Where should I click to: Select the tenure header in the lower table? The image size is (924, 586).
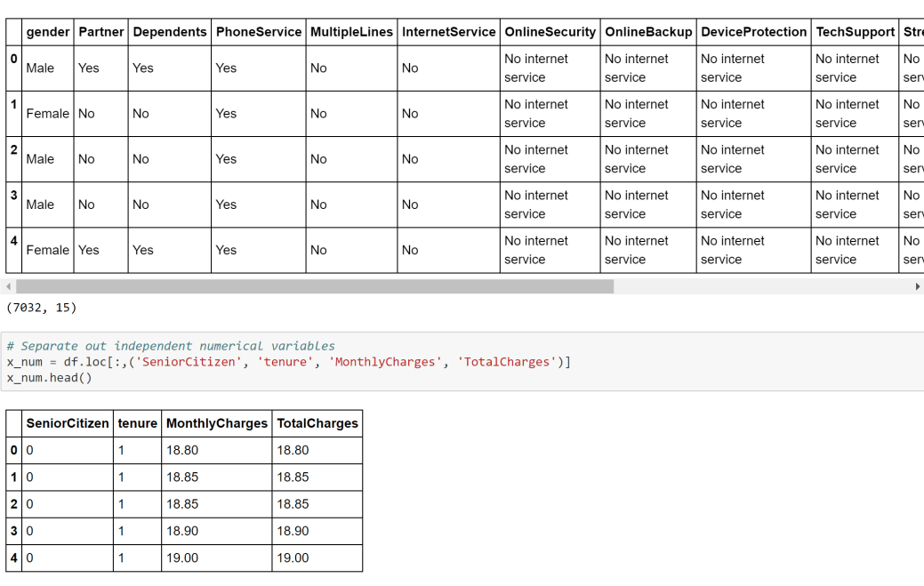pos(137,423)
